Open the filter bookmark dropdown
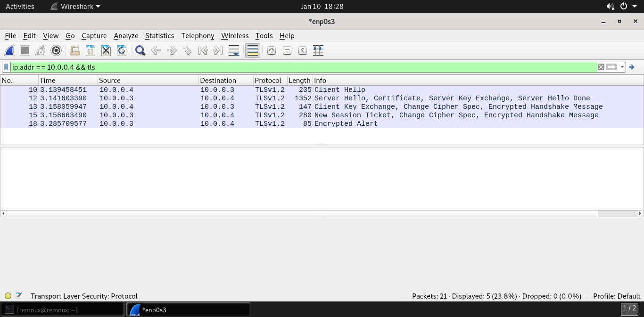The height and width of the screenshot is (317, 644). 6,67
